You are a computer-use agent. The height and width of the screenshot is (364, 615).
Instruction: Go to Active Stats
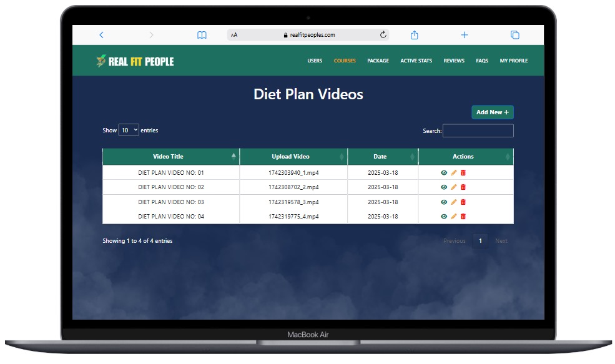(x=416, y=61)
